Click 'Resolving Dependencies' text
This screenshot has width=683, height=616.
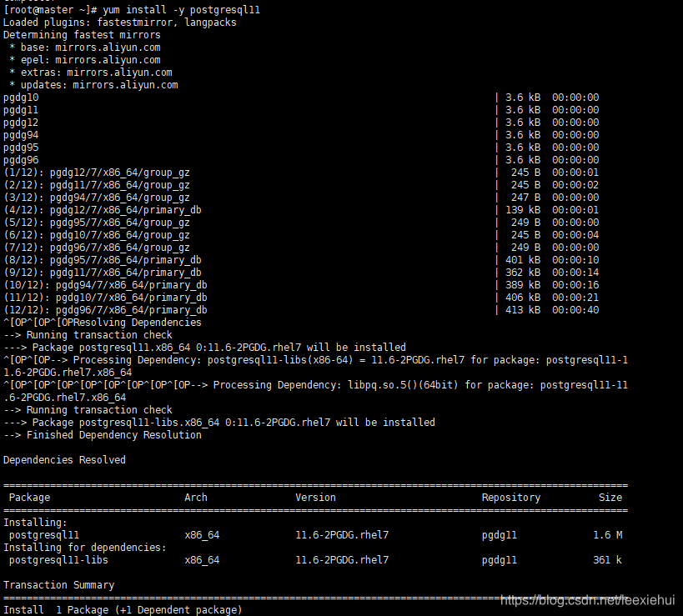(x=138, y=323)
